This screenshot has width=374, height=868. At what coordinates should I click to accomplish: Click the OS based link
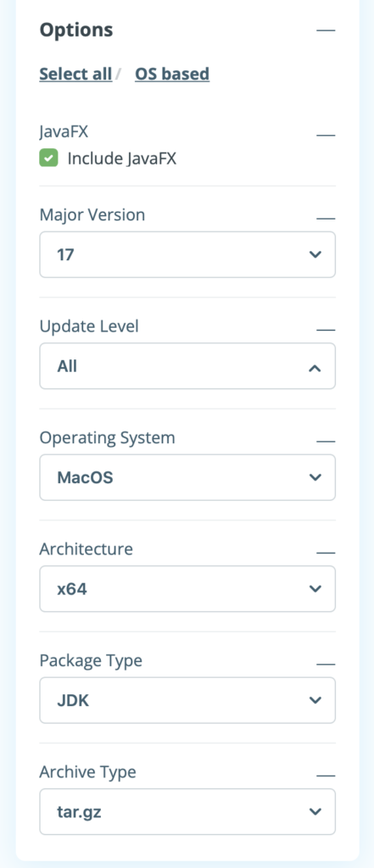(172, 75)
